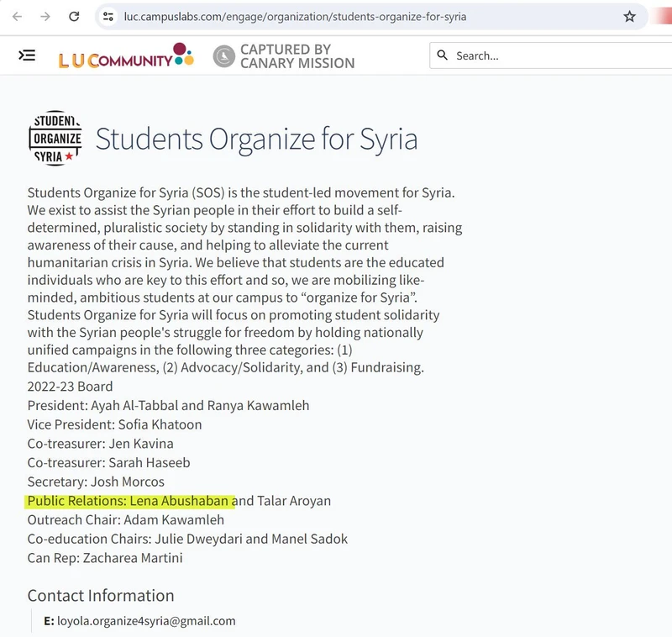Click the Contact Information heading
This screenshot has width=672, height=637.
pyautogui.click(x=101, y=596)
